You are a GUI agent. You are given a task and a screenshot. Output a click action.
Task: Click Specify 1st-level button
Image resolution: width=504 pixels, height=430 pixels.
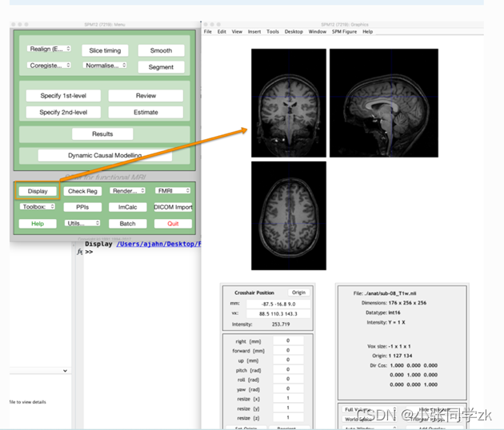tap(63, 96)
